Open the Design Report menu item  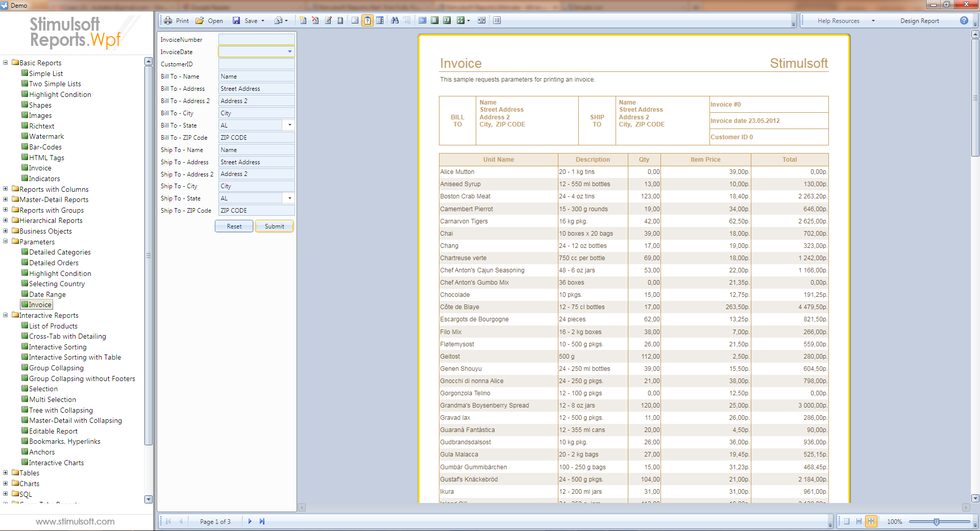[x=919, y=21]
